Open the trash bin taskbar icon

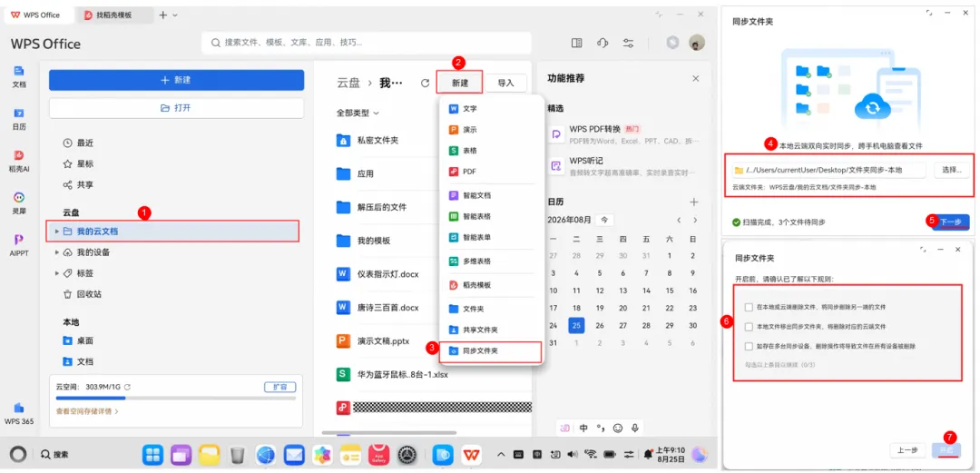click(x=237, y=455)
